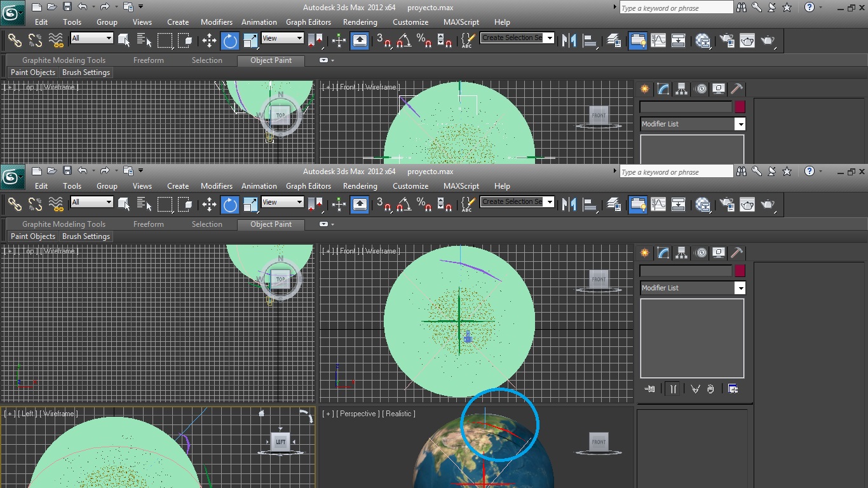Open Graph Editors menu in lower window
This screenshot has height=488, width=868.
coord(308,186)
